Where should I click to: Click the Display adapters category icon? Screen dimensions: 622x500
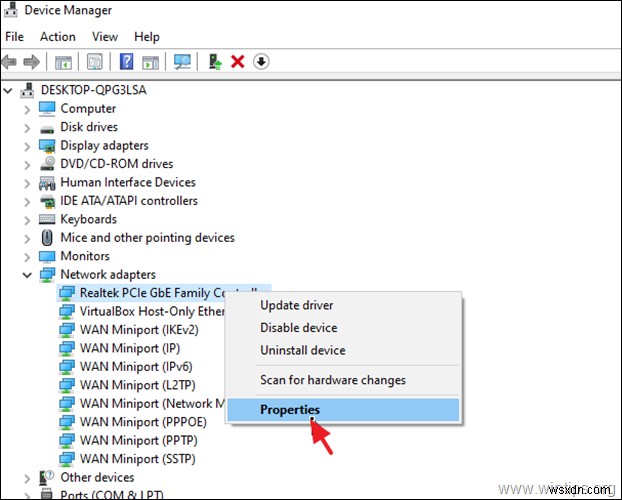47,146
